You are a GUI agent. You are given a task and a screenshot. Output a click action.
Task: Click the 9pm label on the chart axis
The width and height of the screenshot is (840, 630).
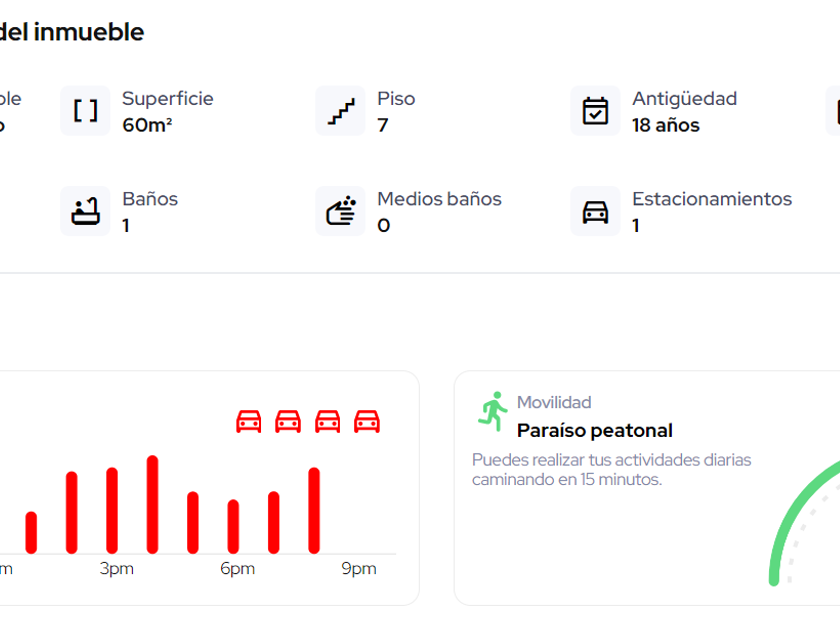click(358, 569)
